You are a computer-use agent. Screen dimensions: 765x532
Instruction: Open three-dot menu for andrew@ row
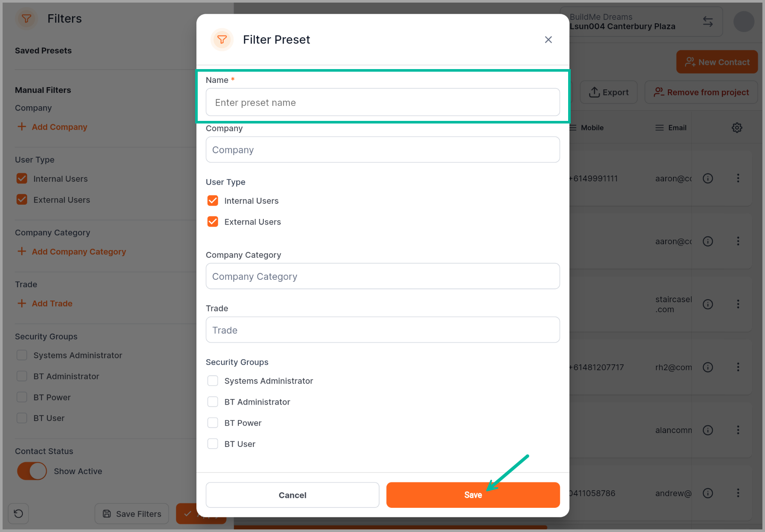738,493
